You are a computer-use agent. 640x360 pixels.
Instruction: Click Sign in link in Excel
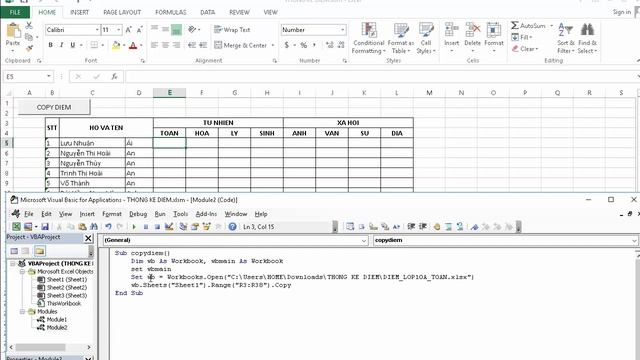622,12
